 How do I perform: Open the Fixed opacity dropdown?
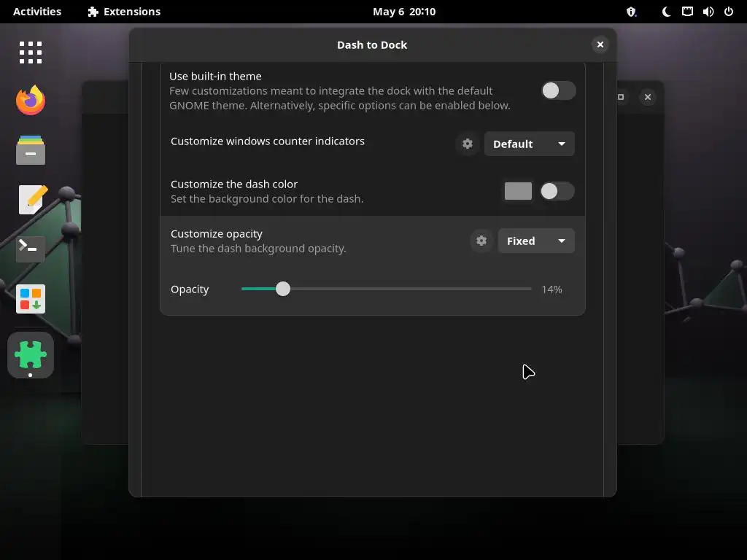coord(536,241)
